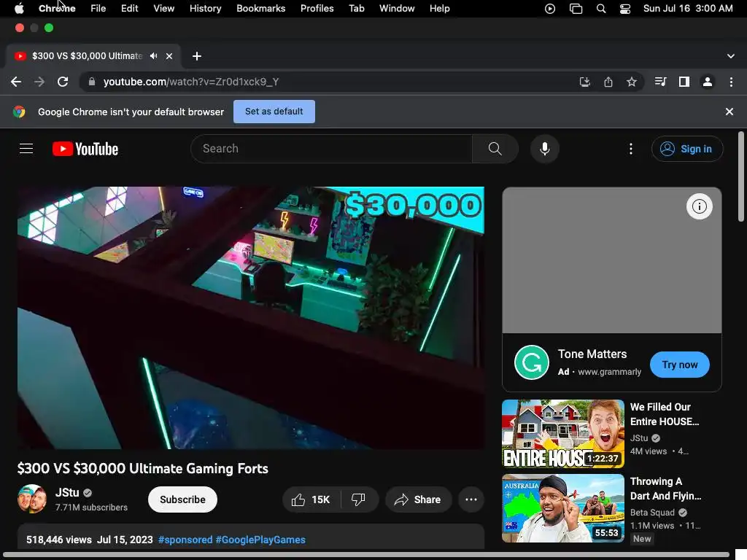The width and height of the screenshot is (747, 560).
Task: Share this page from address bar
Action: coord(608,82)
